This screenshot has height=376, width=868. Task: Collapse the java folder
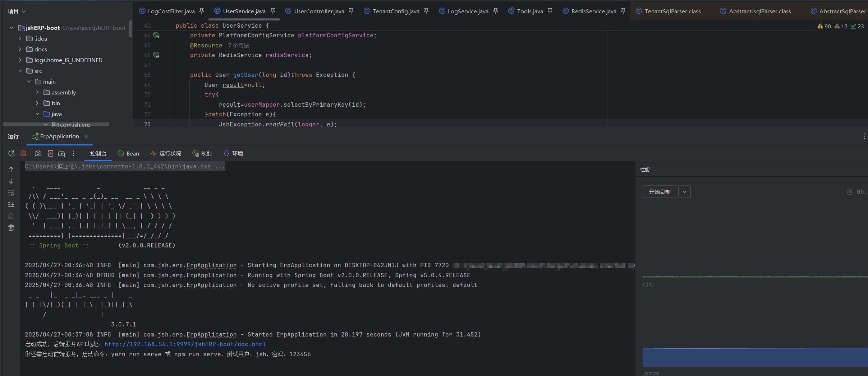tap(37, 114)
